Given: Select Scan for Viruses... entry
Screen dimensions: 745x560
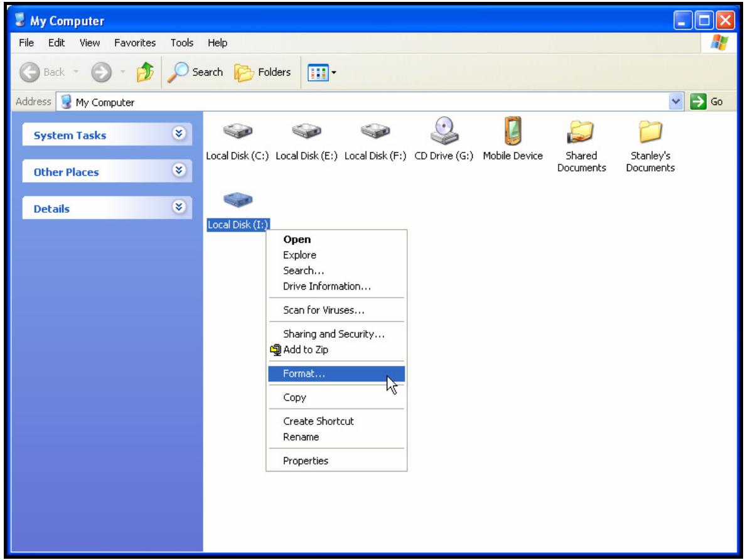Looking at the screenshot, I should pyautogui.click(x=336, y=310).
